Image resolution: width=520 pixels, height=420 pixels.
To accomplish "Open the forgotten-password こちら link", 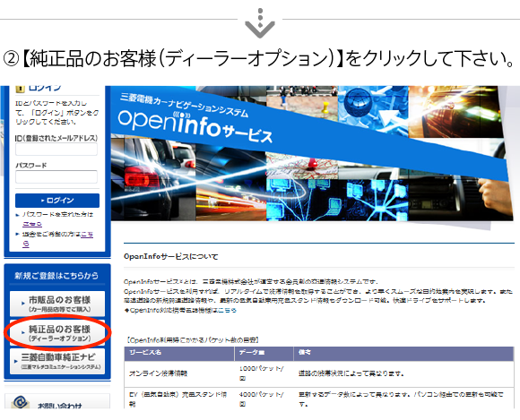I will click(32, 224).
